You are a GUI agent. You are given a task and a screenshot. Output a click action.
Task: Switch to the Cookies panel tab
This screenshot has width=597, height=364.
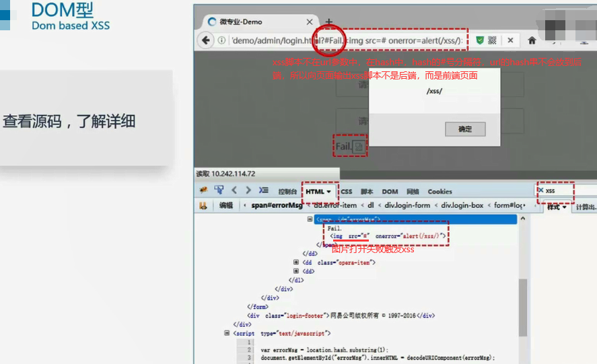pyautogui.click(x=440, y=192)
